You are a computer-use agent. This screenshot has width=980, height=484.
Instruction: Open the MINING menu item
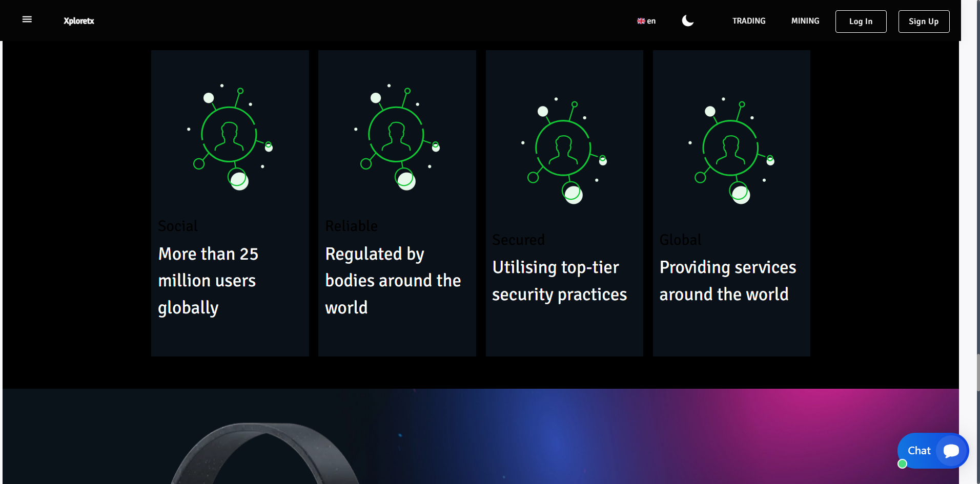pyautogui.click(x=805, y=21)
